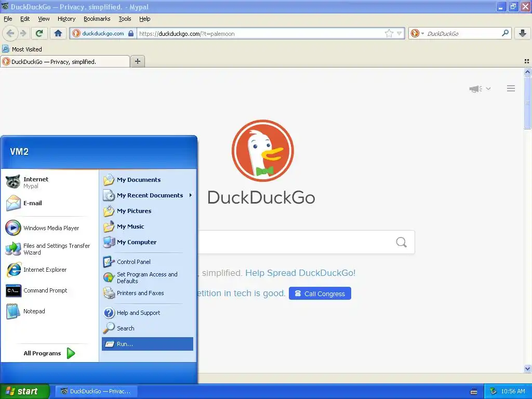
Task: Open the URL bar history dropdown arrow
Action: [400, 33]
